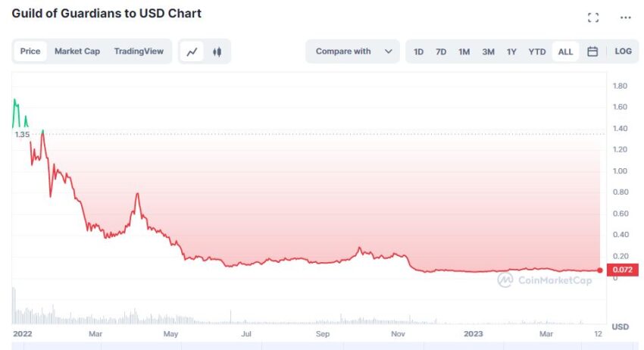Select the 3M range button
The image size is (644, 350).
(x=489, y=52)
